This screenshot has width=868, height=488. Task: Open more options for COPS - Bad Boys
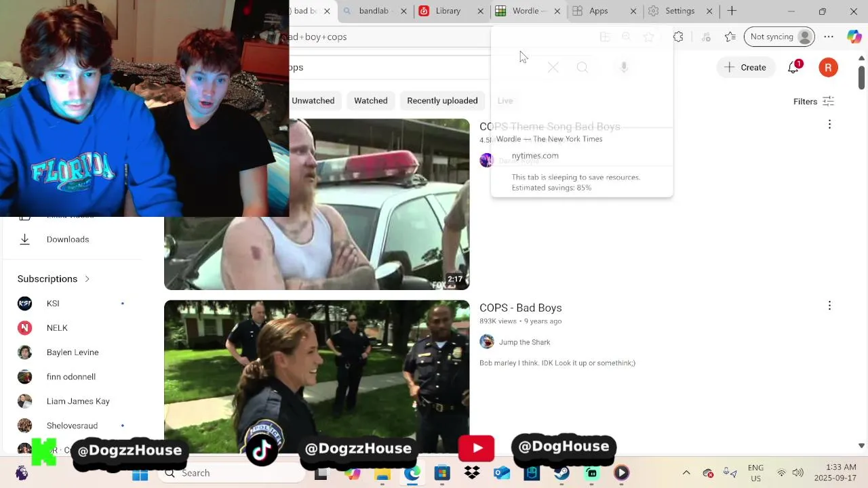coord(829,306)
